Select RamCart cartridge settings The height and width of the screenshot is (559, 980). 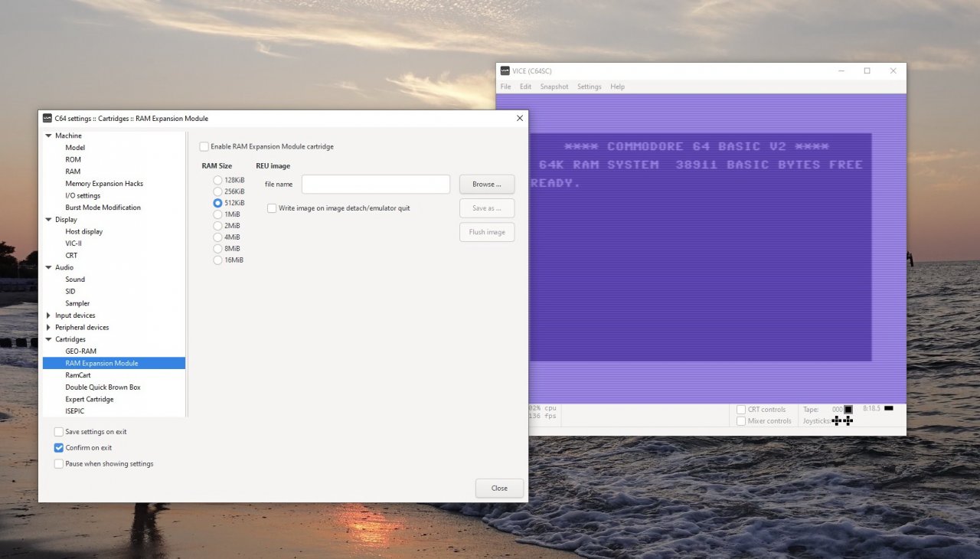pyautogui.click(x=78, y=375)
